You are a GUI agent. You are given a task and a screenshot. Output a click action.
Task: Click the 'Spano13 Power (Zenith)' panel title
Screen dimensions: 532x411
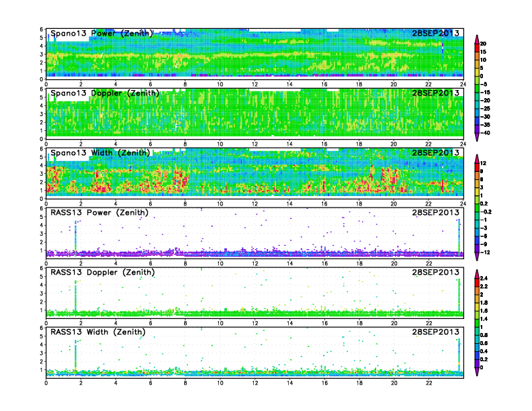101,34
